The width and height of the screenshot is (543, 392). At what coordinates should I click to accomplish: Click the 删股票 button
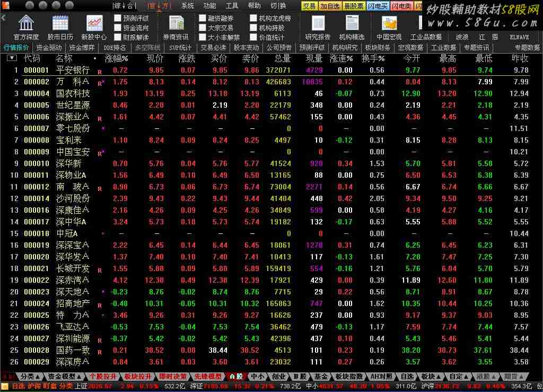354,6
